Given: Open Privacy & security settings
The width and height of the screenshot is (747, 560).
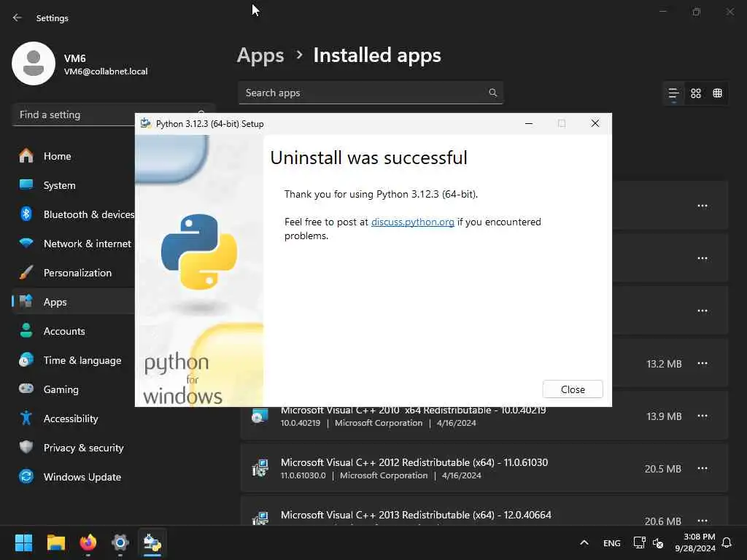Looking at the screenshot, I should tap(115, 448).
